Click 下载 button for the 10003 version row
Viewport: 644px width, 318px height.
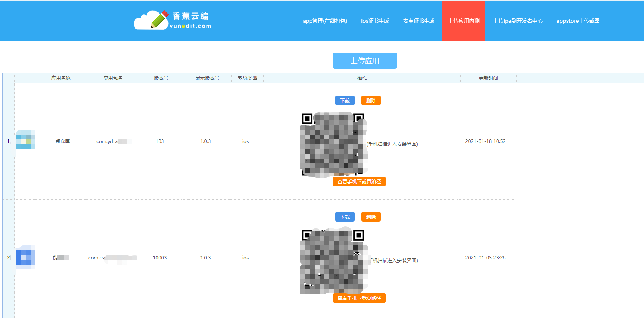click(345, 217)
